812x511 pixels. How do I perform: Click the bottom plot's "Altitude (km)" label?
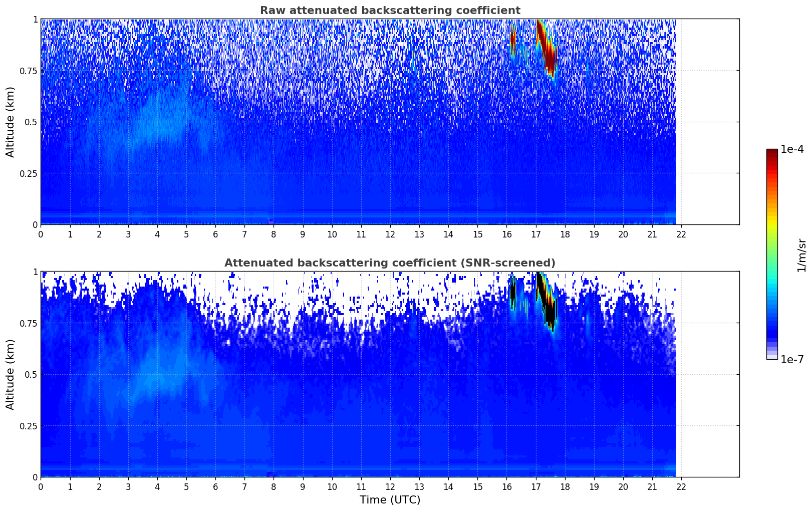coord(11,374)
